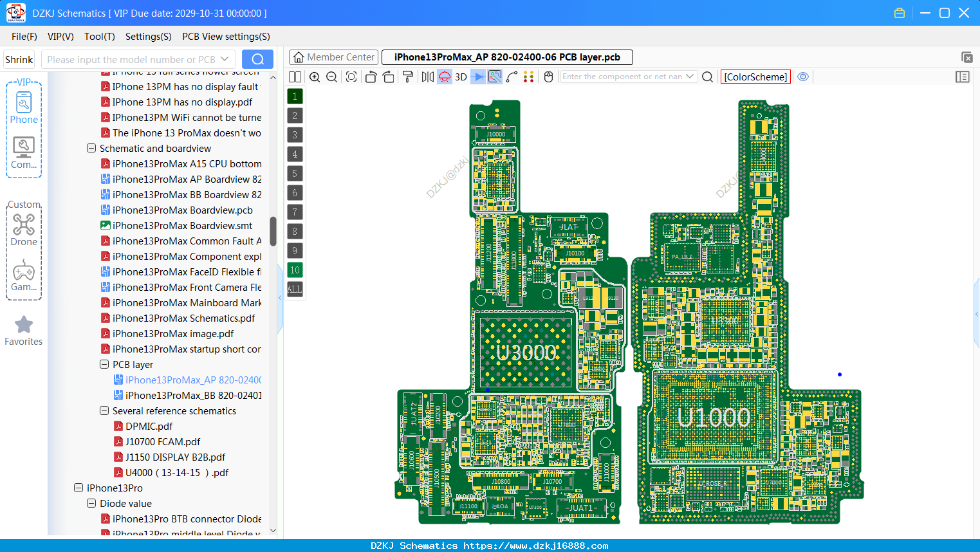The width and height of the screenshot is (980, 552).
Task: Select Drone category icon
Action: click(24, 230)
